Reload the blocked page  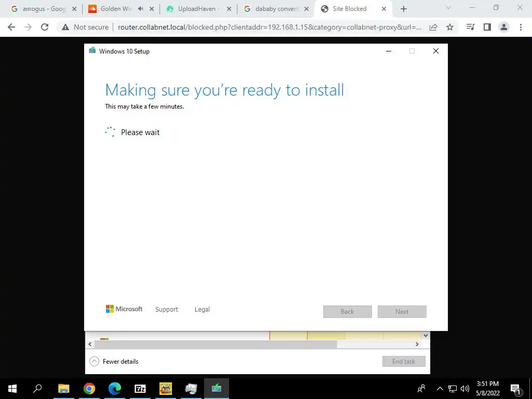[x=45, y=27]
